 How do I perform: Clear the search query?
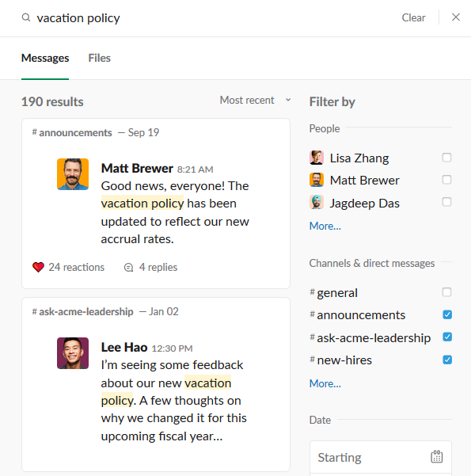tap(413, 17)
